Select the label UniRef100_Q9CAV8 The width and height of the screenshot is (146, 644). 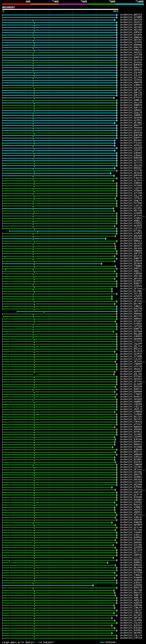click(131, 249)
